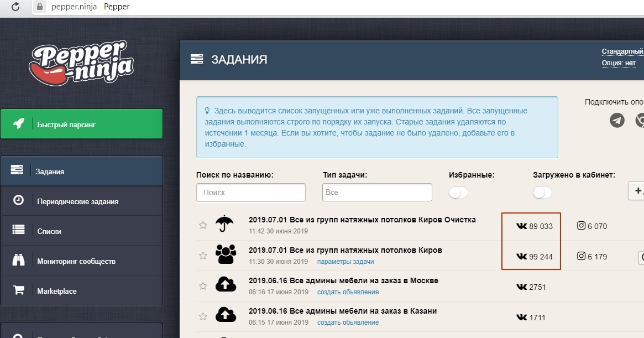The width and height of the screenshot is (644, 338).
Task: Click the rocket icon on Быстрый парсинг
Action: tap(18, 123)
